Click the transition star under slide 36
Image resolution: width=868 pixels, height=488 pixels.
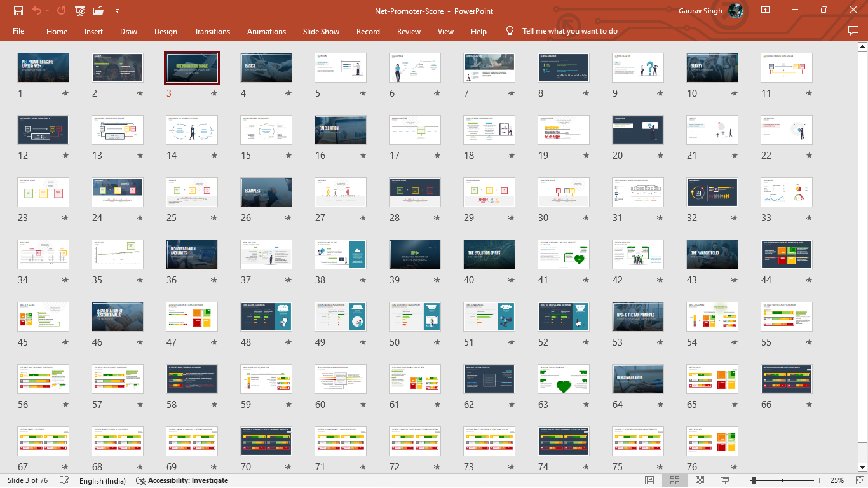(214, 280)
